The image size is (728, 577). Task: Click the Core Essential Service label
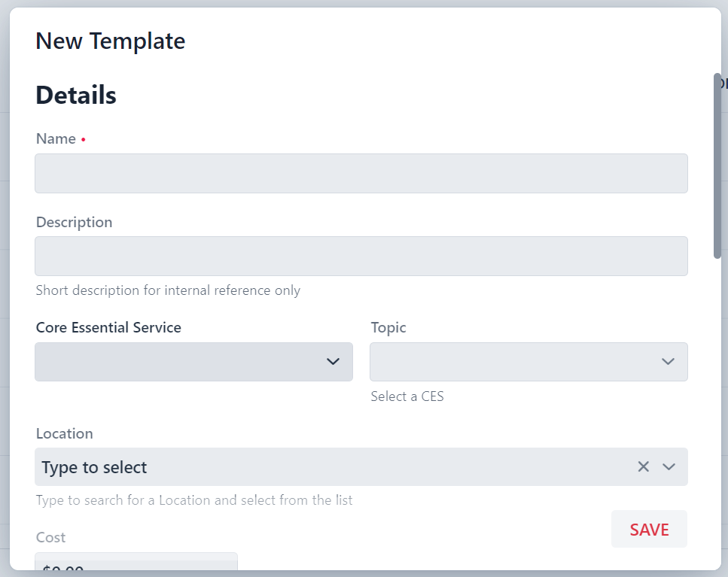[108, 328]
